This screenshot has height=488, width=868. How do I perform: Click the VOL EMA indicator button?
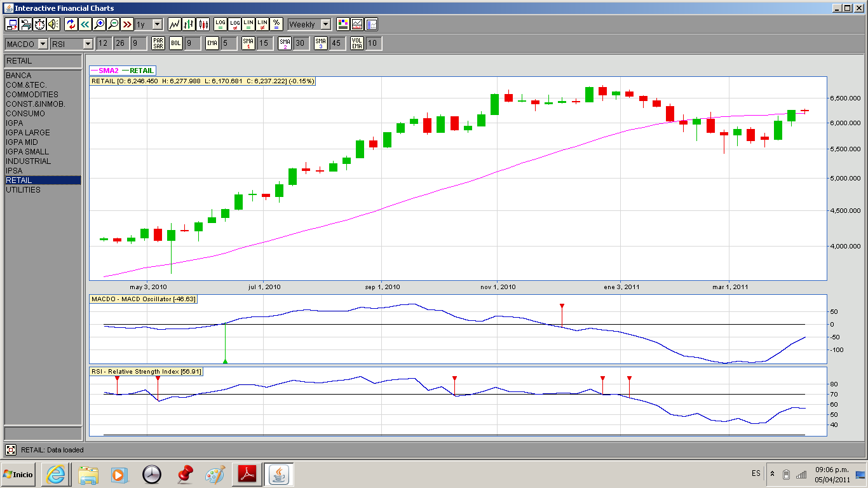358,43
